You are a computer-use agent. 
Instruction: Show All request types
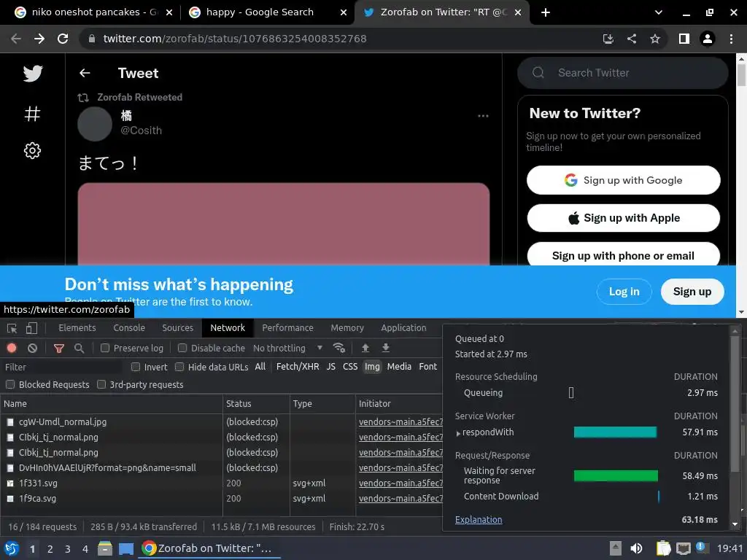point(260,366)
